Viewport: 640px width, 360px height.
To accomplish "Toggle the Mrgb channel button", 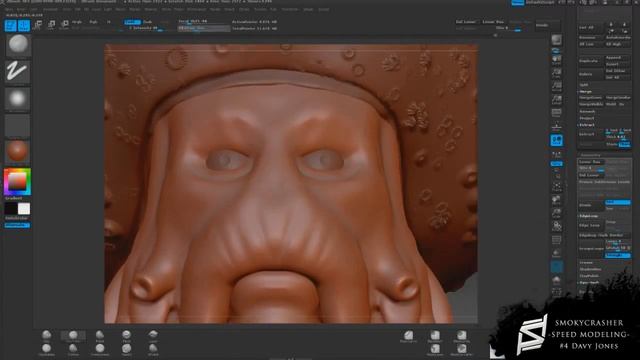I will coord(77,22).
